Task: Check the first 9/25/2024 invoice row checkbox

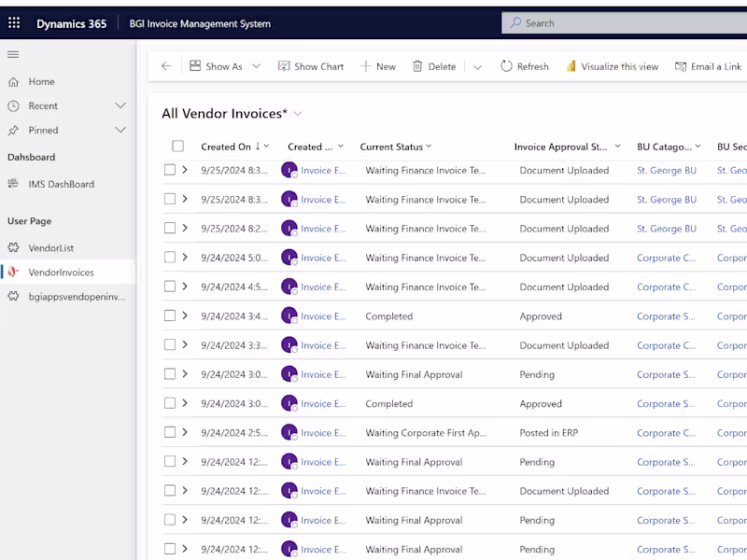Action: point(169,170)
